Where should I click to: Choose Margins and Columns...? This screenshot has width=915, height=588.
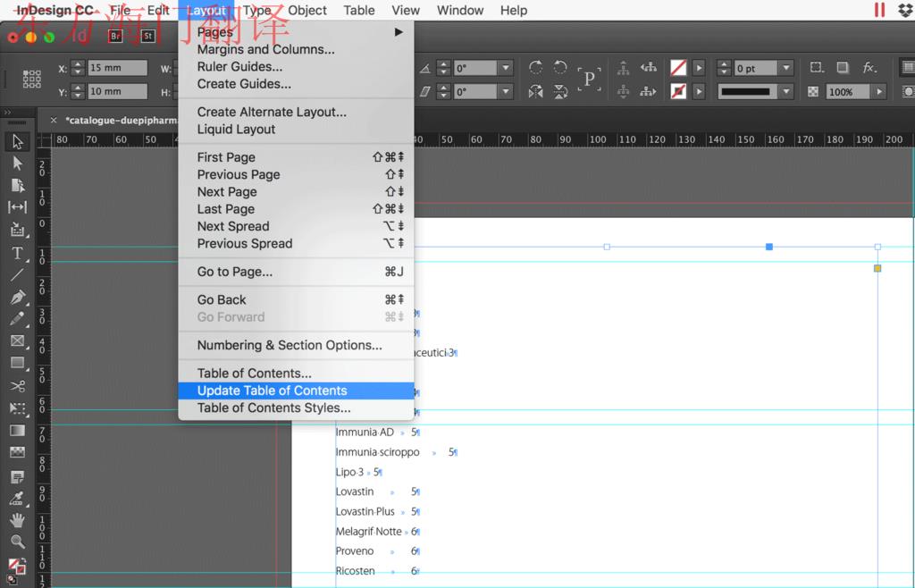[x=296, y=49]
